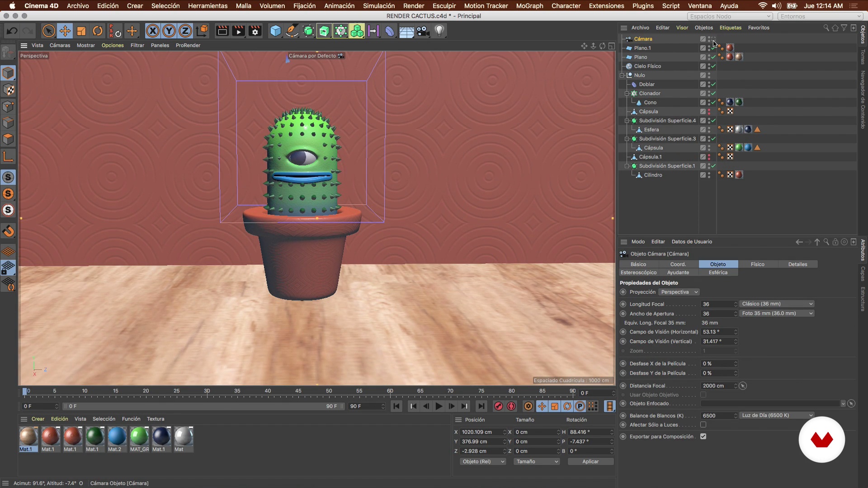Uncheck Exportar para Composición
Image resolution: width=868 pixels, height=488 pixels.
pos(703,436)
